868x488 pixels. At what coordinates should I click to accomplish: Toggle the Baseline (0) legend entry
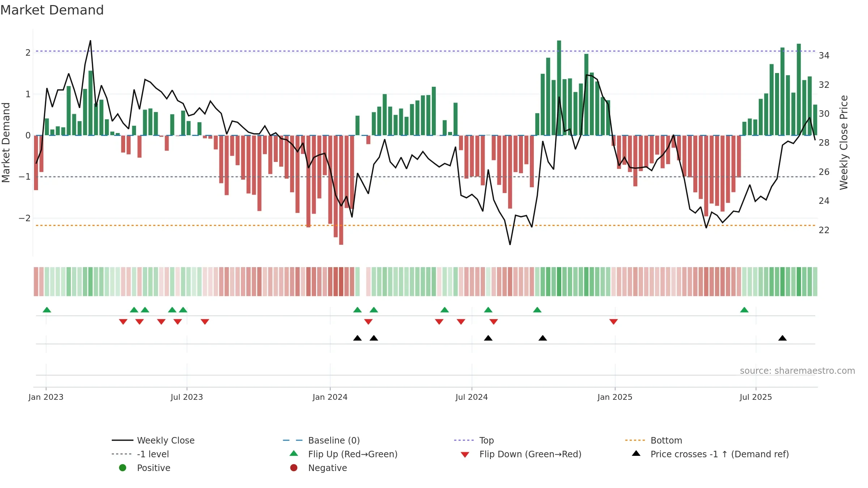click(321, 440)
